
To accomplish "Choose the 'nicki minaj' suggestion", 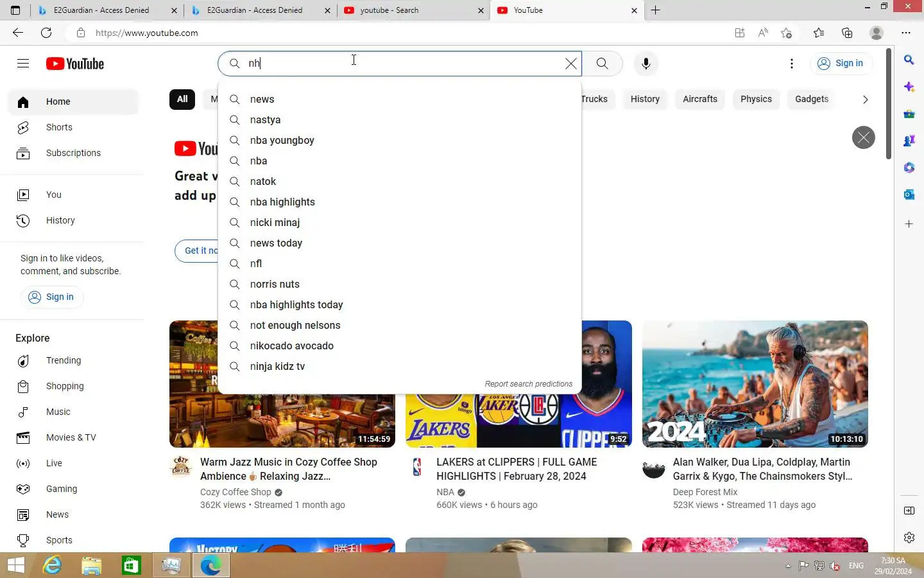I will tap(400, 222).
